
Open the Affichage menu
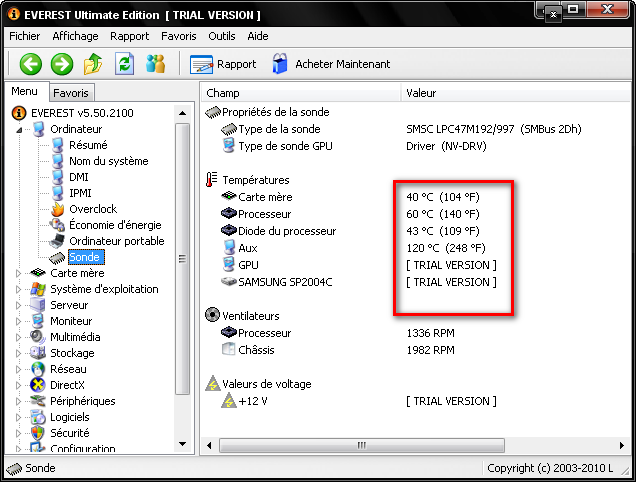(75, 36)
